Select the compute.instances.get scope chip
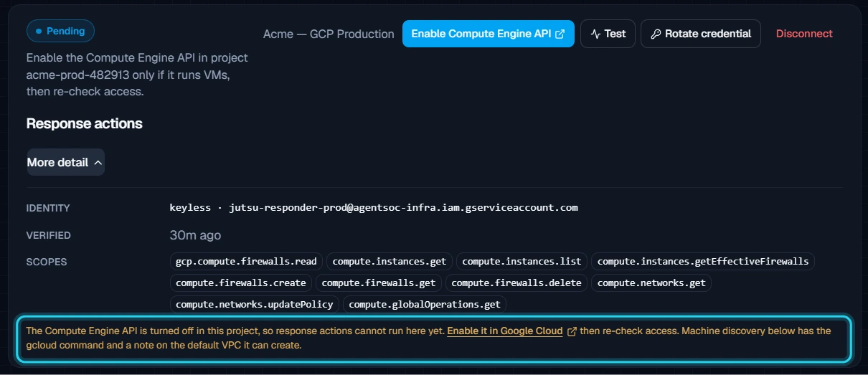The image size is (868, 375). coord(390,261)
